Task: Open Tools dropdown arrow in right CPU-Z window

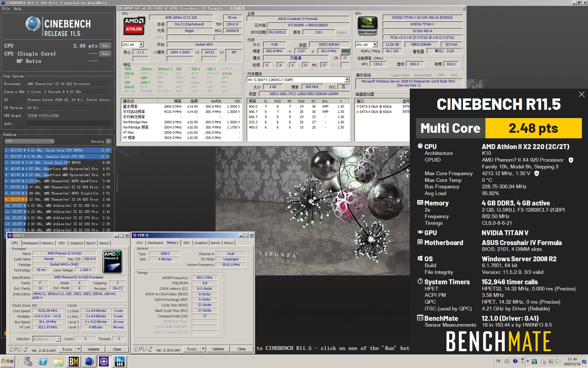Action: click(203, 349)
